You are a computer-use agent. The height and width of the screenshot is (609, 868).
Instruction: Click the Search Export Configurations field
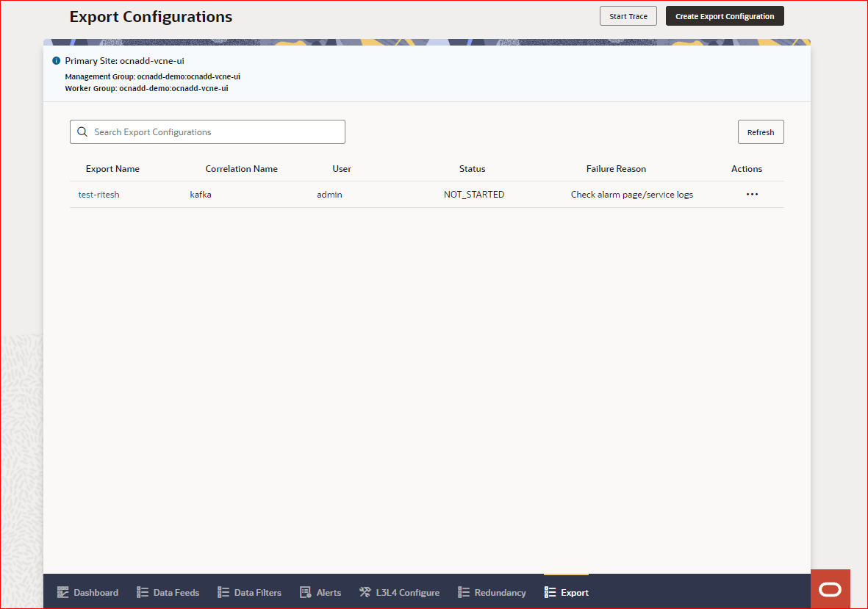pos(207,131)
